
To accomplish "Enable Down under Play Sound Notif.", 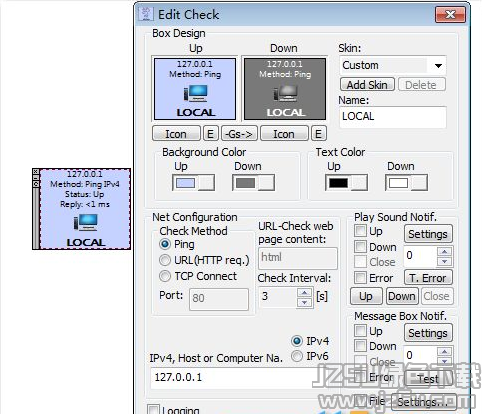I will point(360,247).
